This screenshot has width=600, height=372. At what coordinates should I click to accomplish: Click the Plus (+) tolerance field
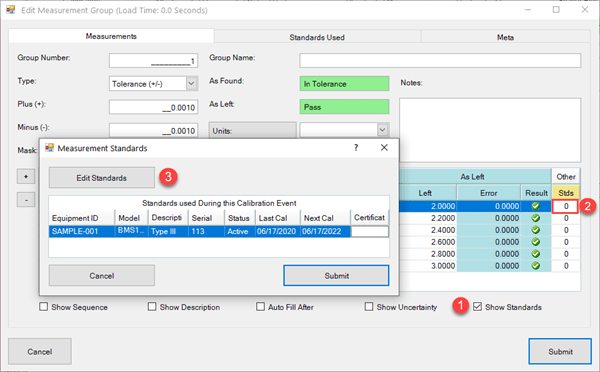[x=153, y=107]
